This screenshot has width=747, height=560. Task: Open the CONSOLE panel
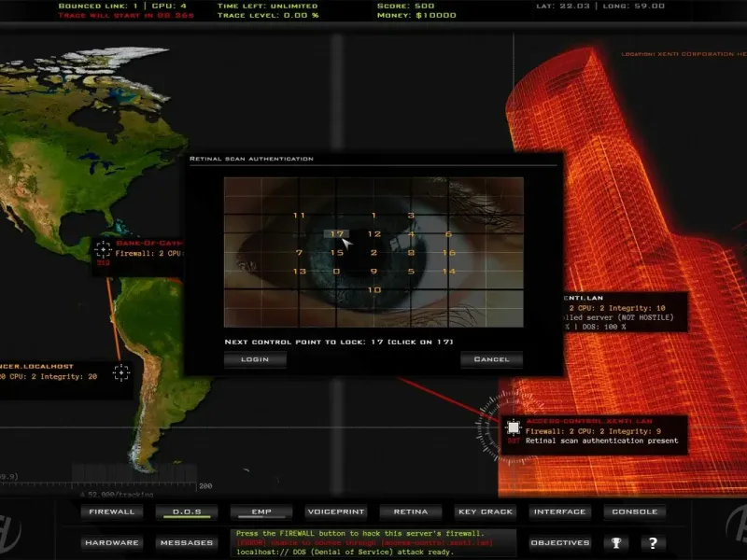635,511
